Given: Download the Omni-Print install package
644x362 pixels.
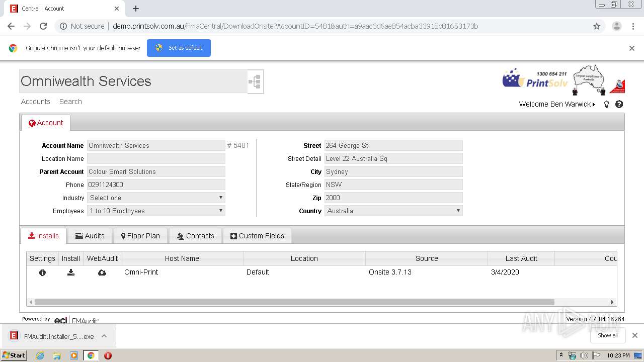Looking at the screenshot, I should tap(71, 273).
